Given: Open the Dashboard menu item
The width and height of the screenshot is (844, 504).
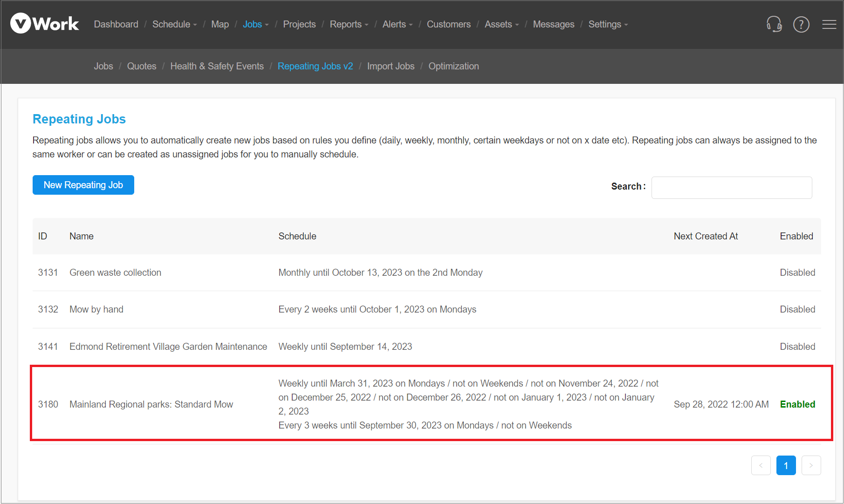Looking at the screenshot, I should coord(116,24).
